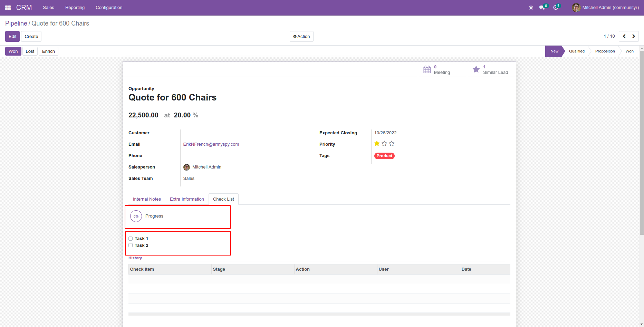Screen dimensions: 644x327
Task: Set priority to three stars
Action: pos(392,144)
